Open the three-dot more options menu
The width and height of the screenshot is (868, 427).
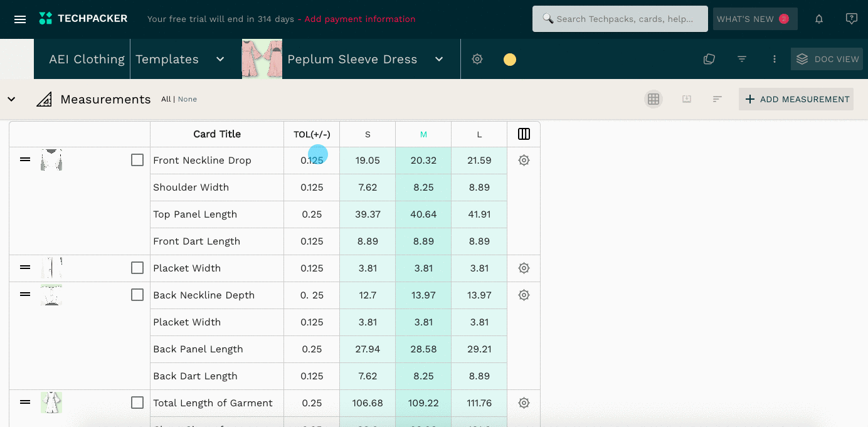click(775, 59)
